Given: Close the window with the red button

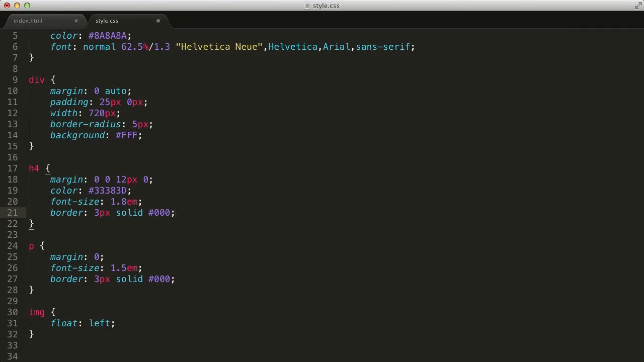Looking at the screenshot, I should click(7, 6).
